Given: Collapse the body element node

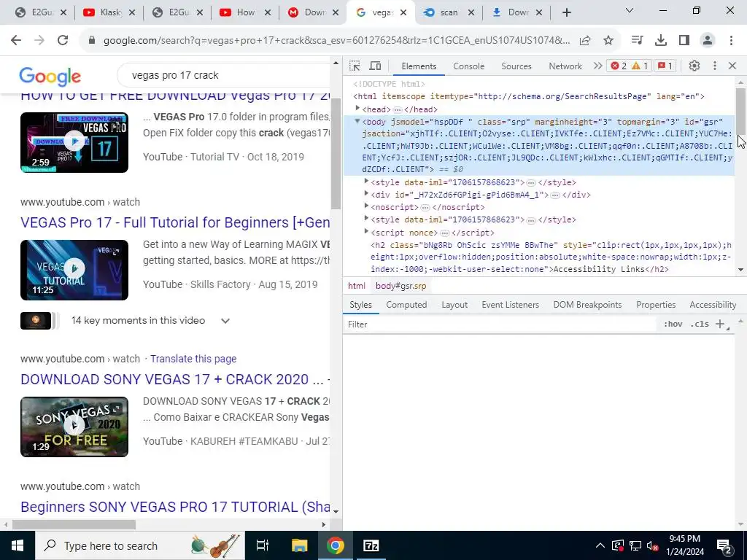Looking at the screenshot, I should pos(357,122).
